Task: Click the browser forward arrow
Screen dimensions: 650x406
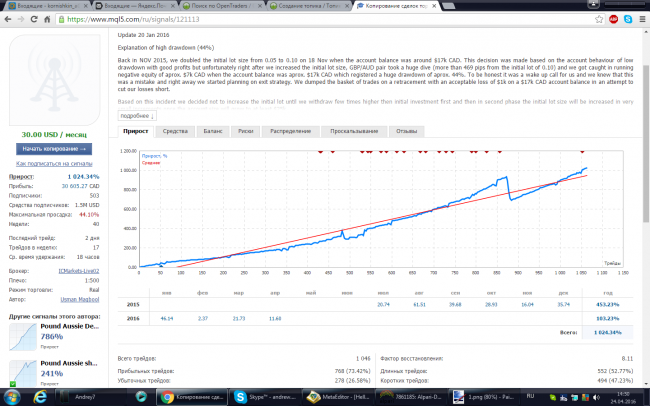Action: click(21, 19)
